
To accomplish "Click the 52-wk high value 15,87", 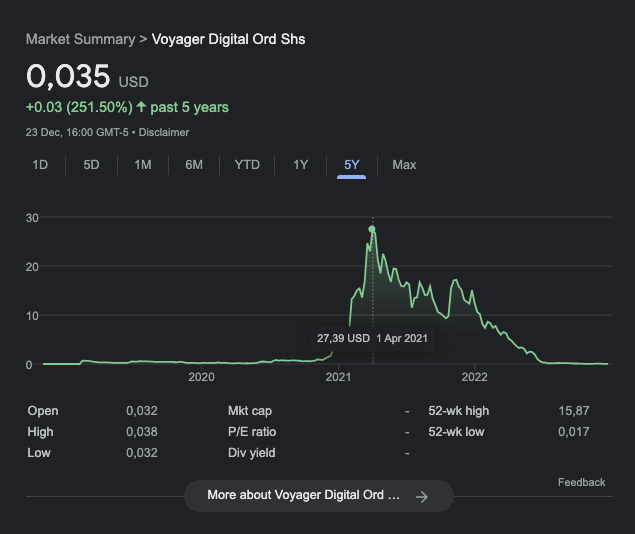I will [x=574, y=411].
